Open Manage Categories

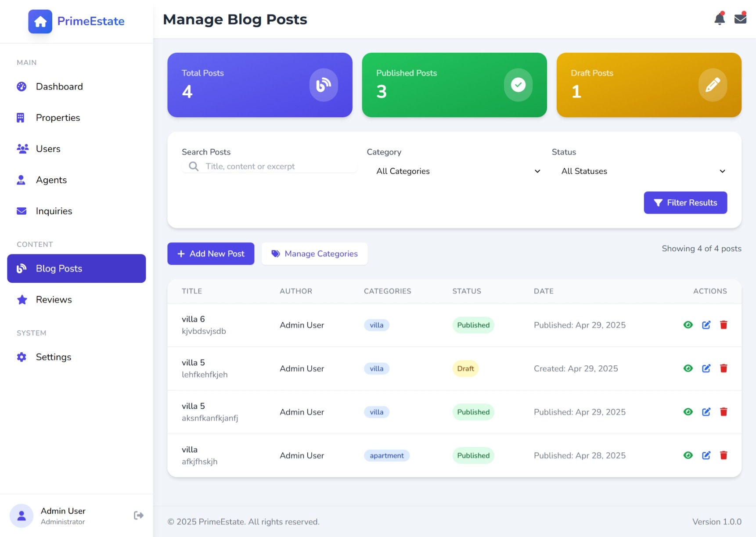pyautogui.click(x=314, y=254)
